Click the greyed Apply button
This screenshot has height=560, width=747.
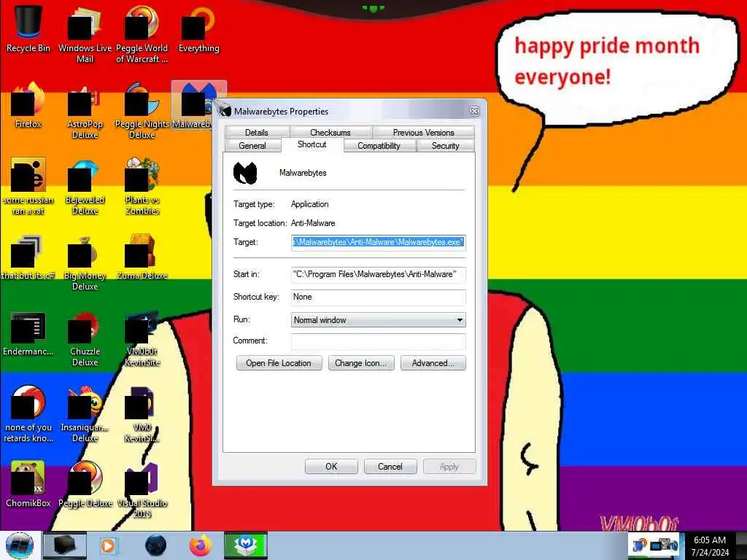click(x=449, y=467)
